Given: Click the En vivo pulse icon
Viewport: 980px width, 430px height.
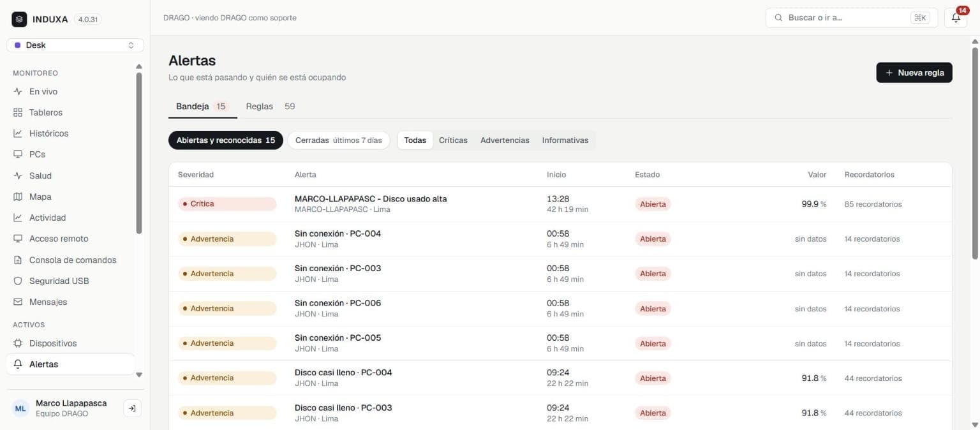Looking at the screenshot, I should pyautogui.click(x=18, y=91).
